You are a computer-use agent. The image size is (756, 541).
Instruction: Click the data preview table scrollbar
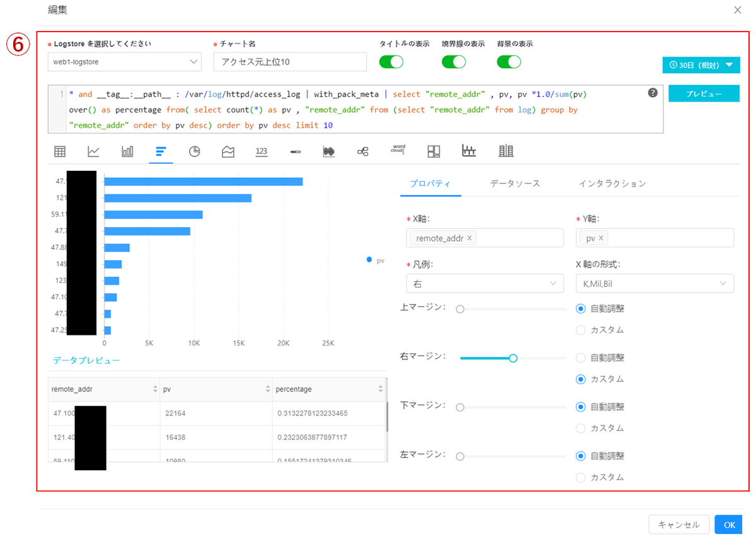[x=387, y=416]
